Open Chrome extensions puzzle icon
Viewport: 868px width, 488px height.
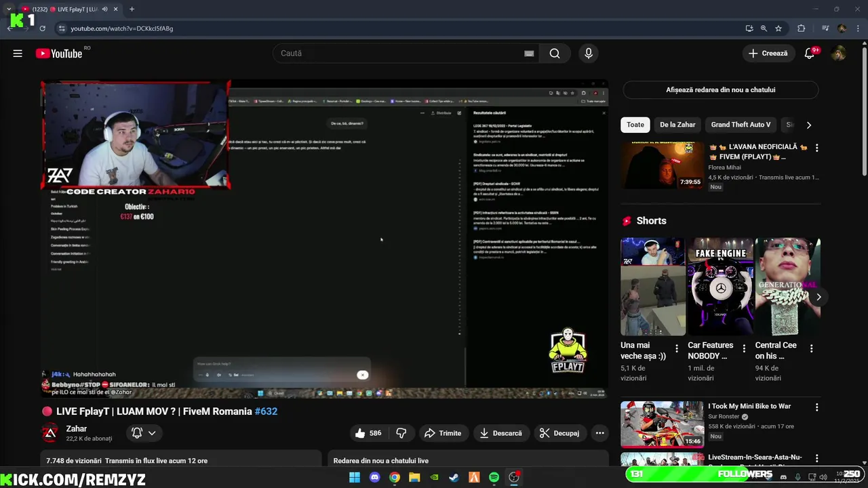pyautogui.click(x=802, y=28)
